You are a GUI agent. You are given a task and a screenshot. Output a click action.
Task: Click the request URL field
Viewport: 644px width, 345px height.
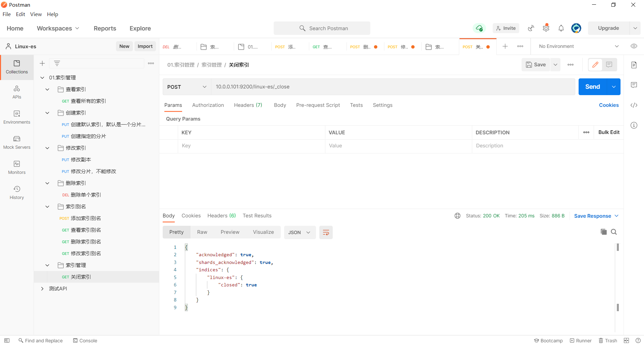pos(393,87)
